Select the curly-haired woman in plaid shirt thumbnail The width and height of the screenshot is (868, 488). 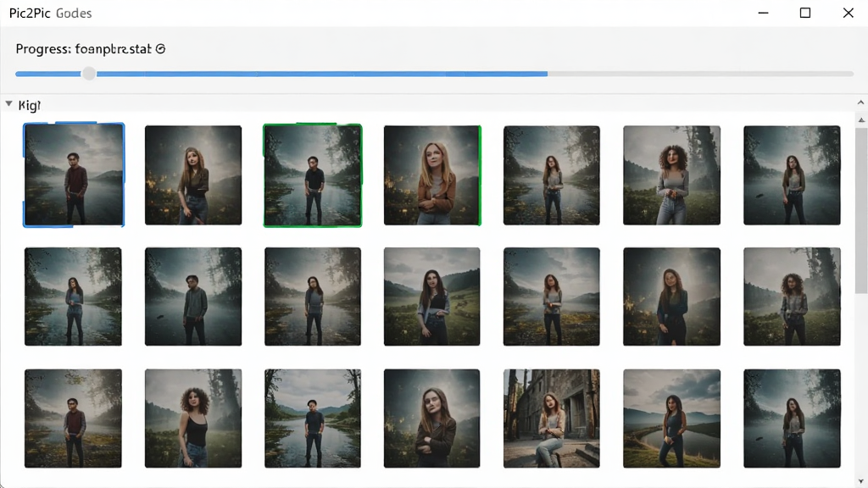coord(793,297)
